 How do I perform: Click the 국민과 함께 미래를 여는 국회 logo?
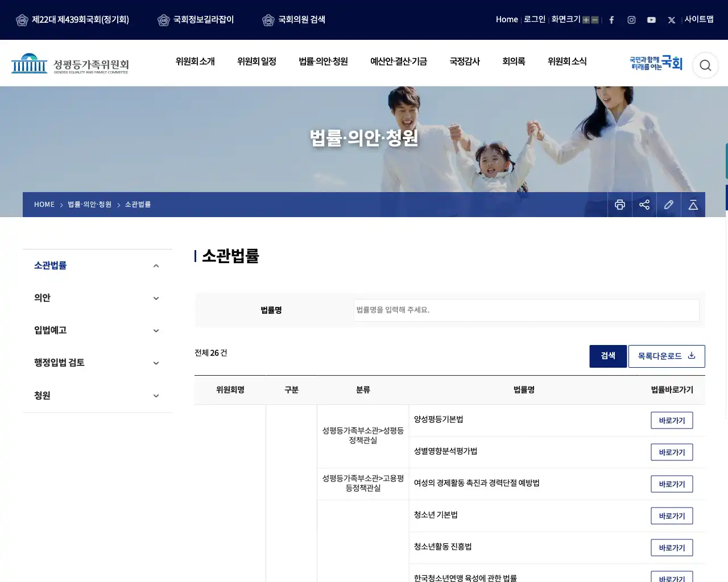pos(656,63)
